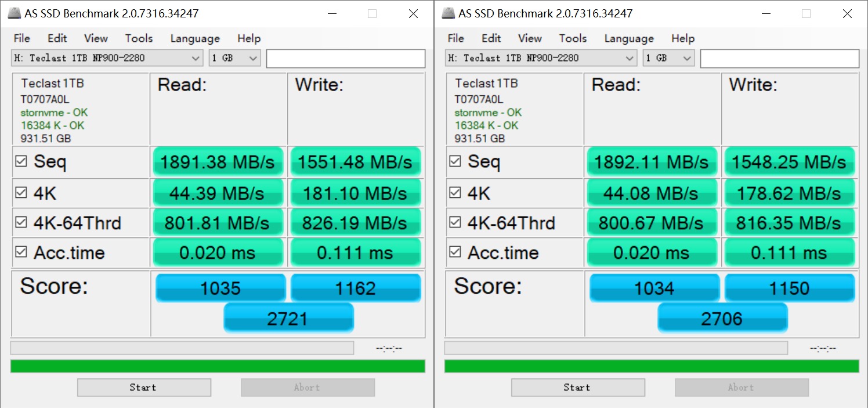Uncheck 4K-64Thrd test in left window
This screenshot has height=408, width=868.
21,222
